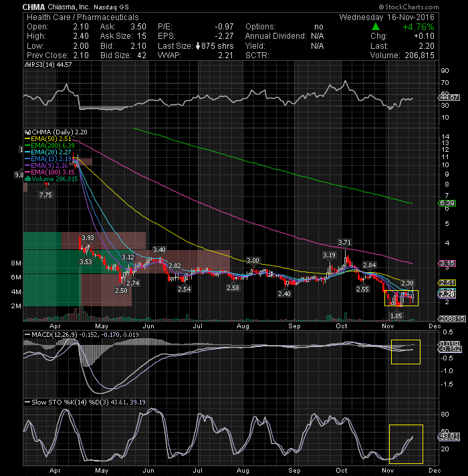Click the SCTR label
The width and height of the screenshot is (468, 476).
coord(257,55)
